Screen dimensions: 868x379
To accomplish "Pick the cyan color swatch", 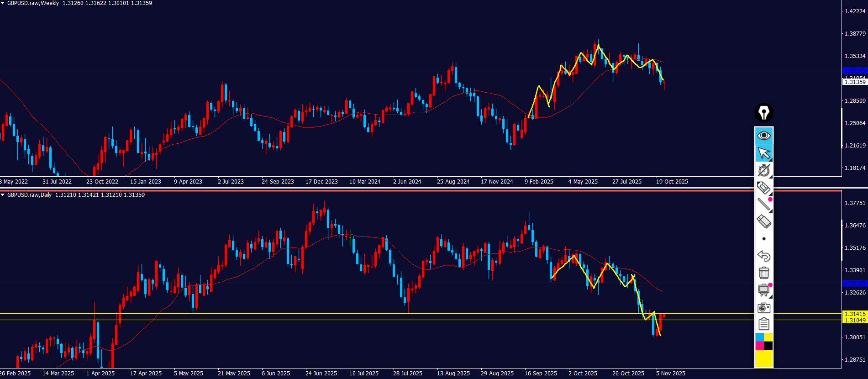I will (759, 337).
